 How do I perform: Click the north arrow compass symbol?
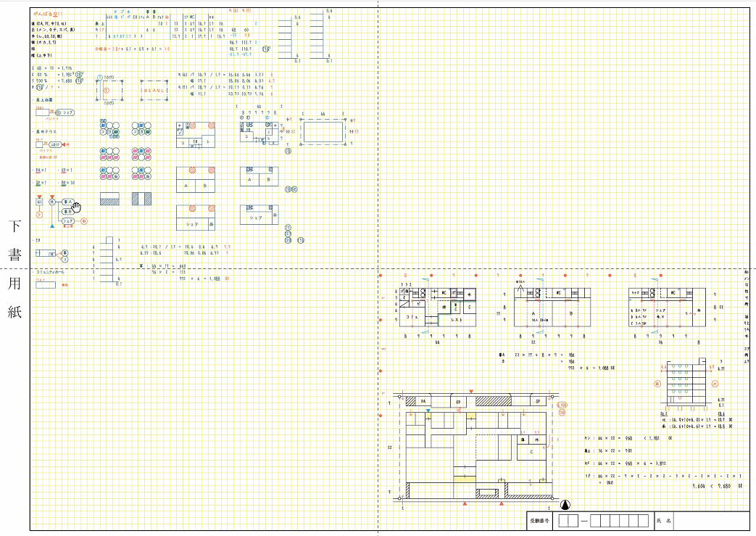[565, 505]
